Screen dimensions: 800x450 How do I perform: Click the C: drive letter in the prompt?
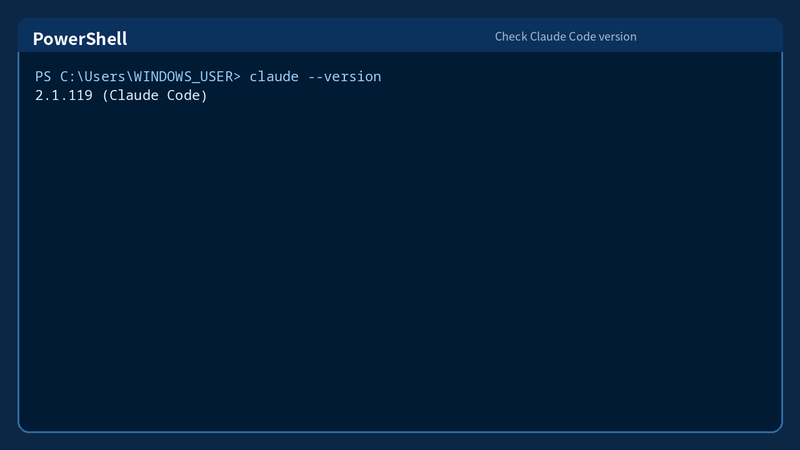point(68,77)
